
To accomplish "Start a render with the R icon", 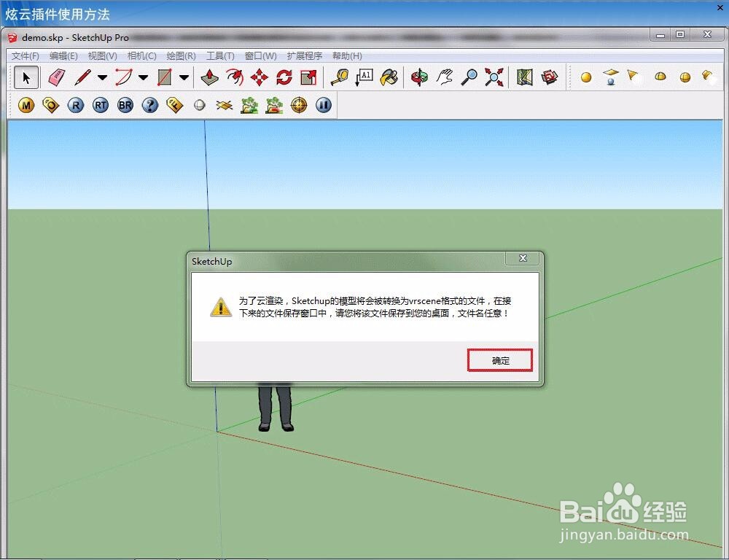I will tap(75, 105).
